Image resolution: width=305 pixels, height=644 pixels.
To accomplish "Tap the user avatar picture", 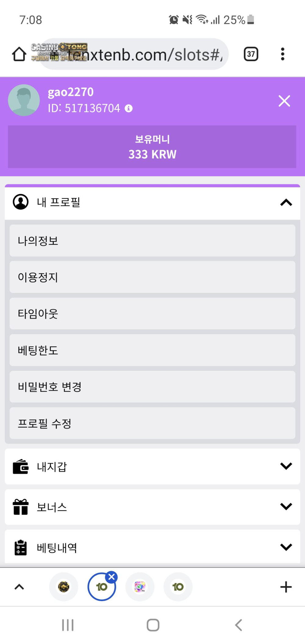I will [x=24, y=100].
